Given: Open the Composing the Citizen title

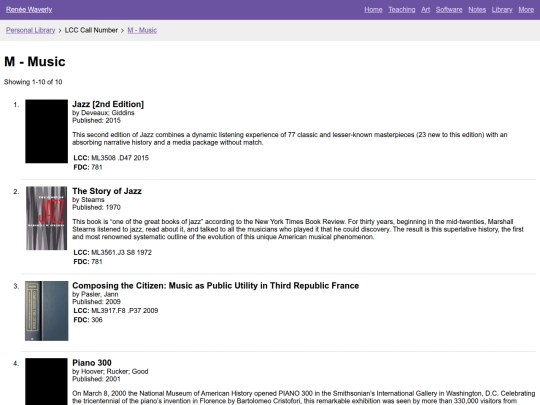Looking at the screenshot, I should 216,285.
